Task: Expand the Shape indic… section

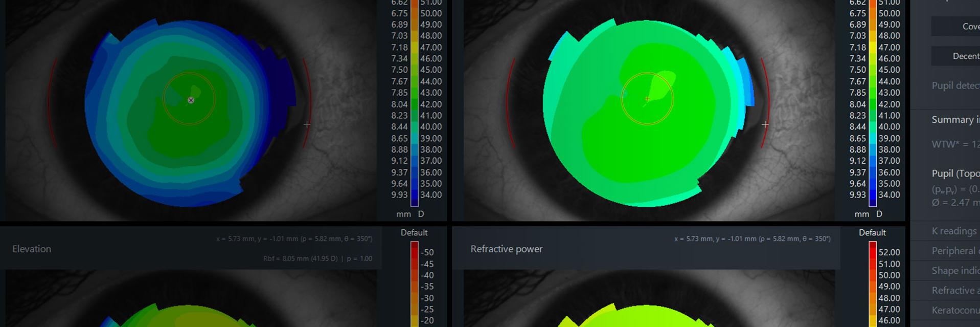Action: tap(945, 270)
